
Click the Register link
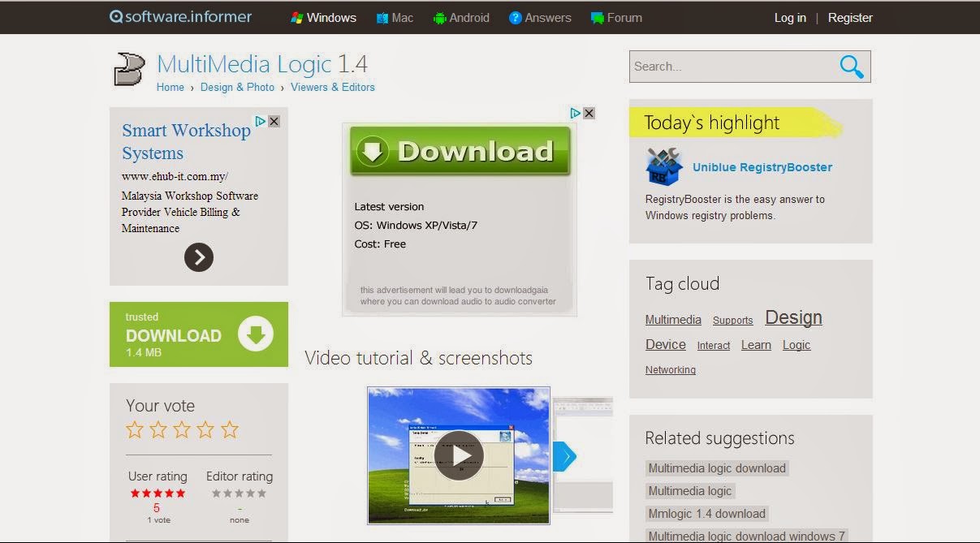coord(850,18)
